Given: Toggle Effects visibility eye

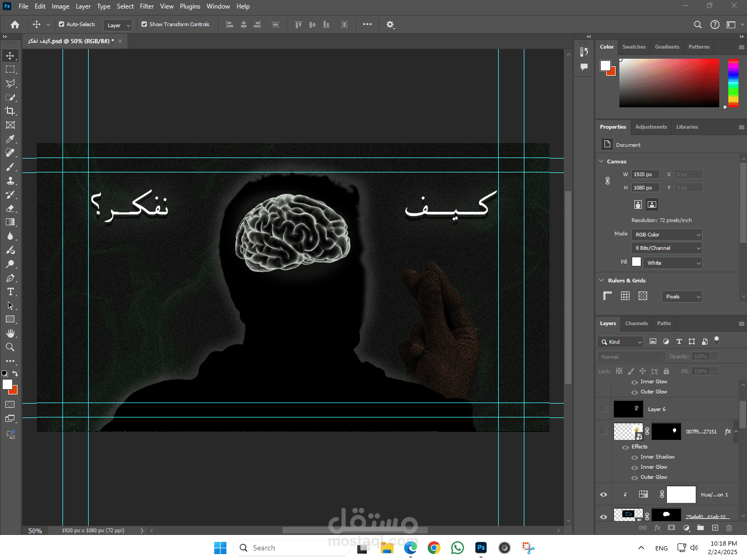Looking at the screenshot, I should point(625,447).
